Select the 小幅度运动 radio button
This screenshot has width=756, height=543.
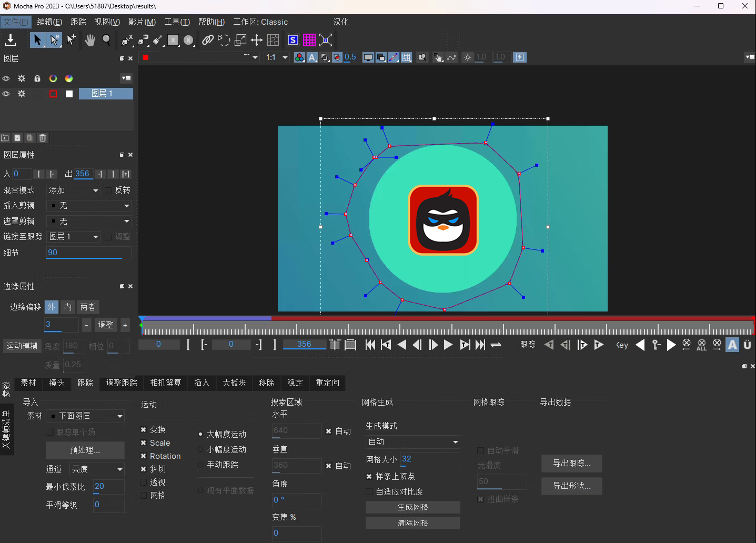click(x=200, y=449)
